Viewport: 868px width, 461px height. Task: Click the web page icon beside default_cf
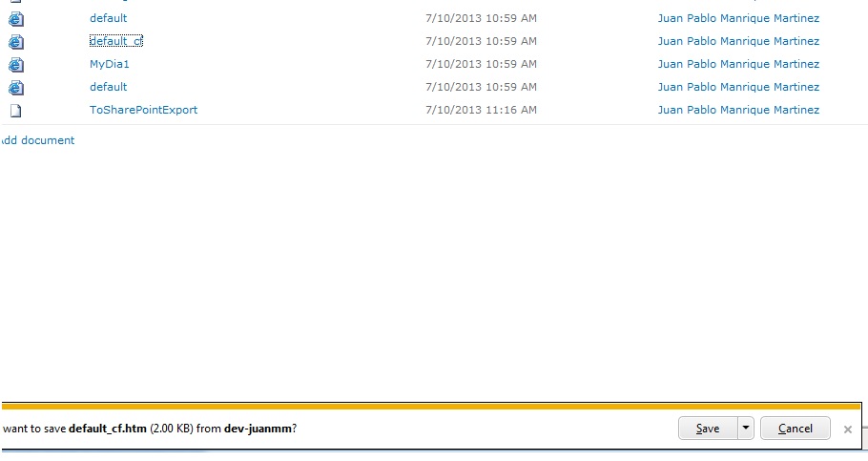point(15,42)
